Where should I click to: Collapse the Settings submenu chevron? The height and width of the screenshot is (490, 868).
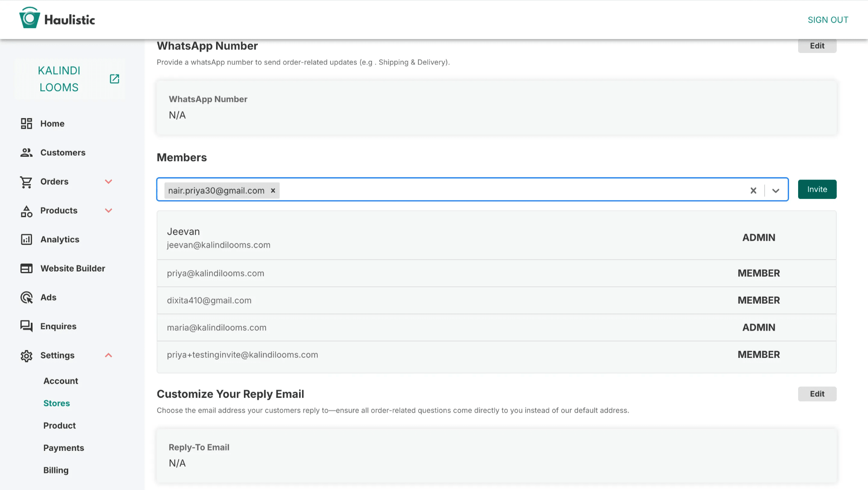click(108, 355)
